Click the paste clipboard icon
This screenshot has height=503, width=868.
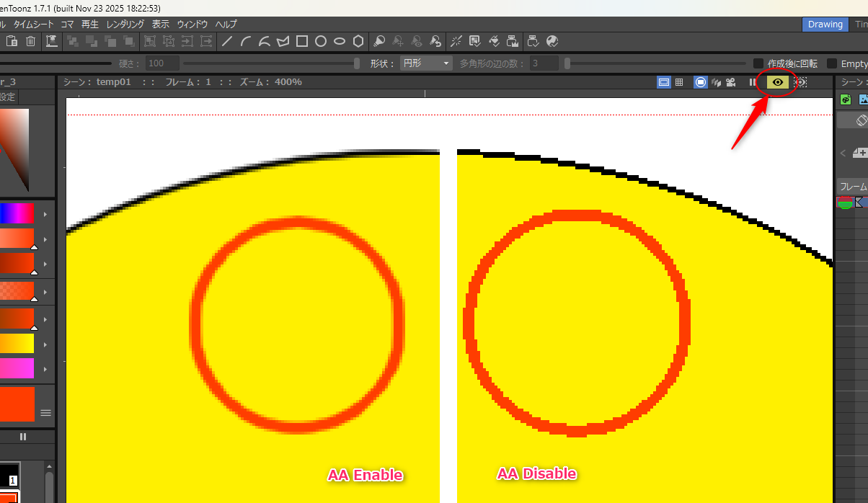pyautogui.click(x=12, y=42)
